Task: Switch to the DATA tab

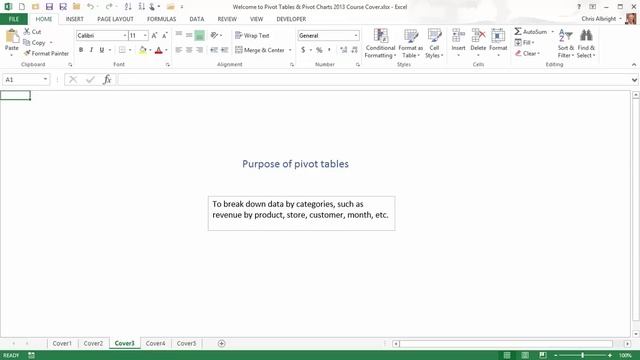Action: (x=197, y=19)
